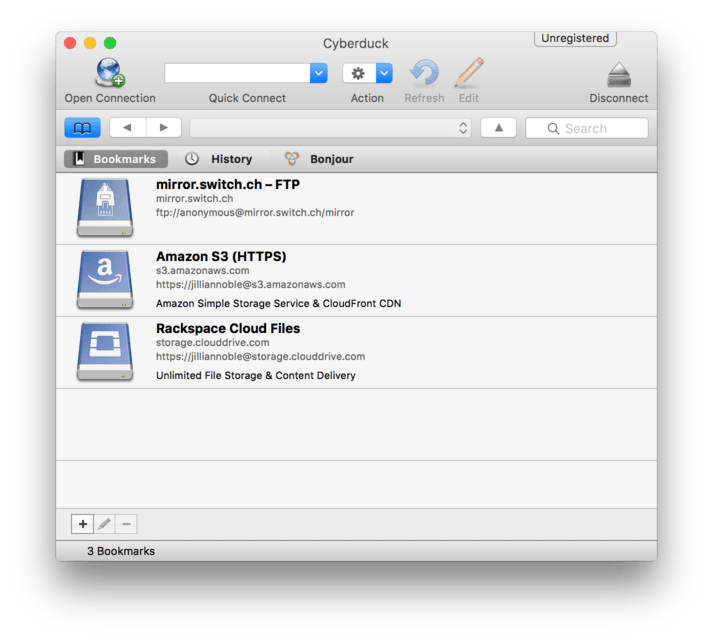Click https://jilliannoble@s3.amazonaws.com URL text

[x=251, y=285]
